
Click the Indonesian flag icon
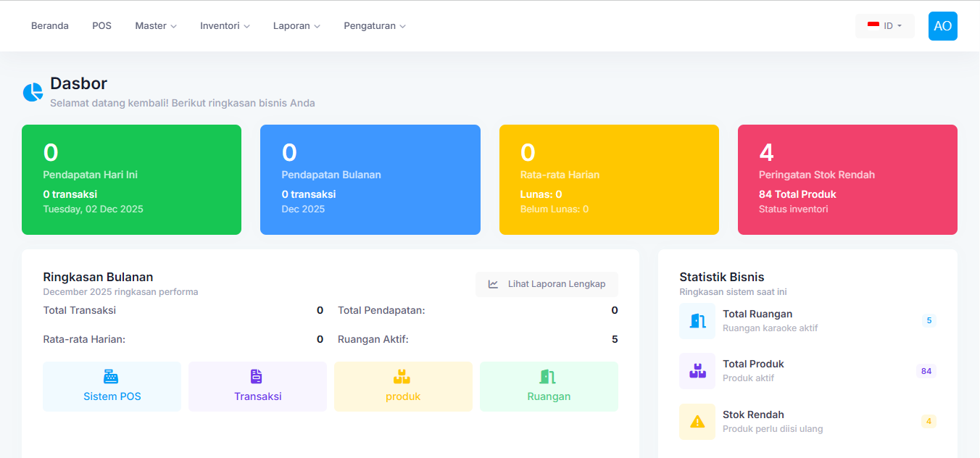873,25
